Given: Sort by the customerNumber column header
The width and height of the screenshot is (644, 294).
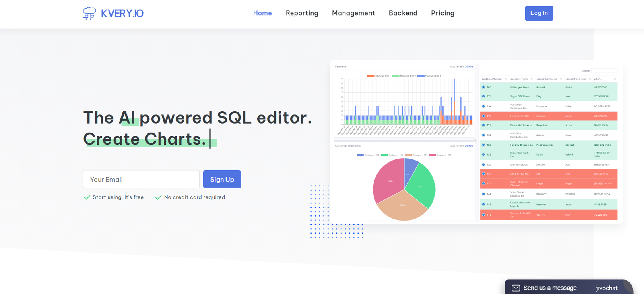Looking at the screenshot, I should tap(492, 79).
